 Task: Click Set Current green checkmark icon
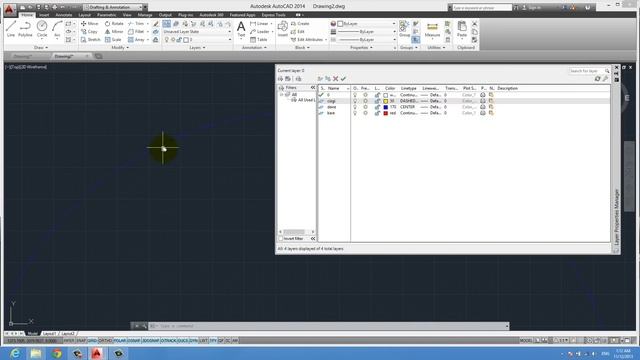343,79
